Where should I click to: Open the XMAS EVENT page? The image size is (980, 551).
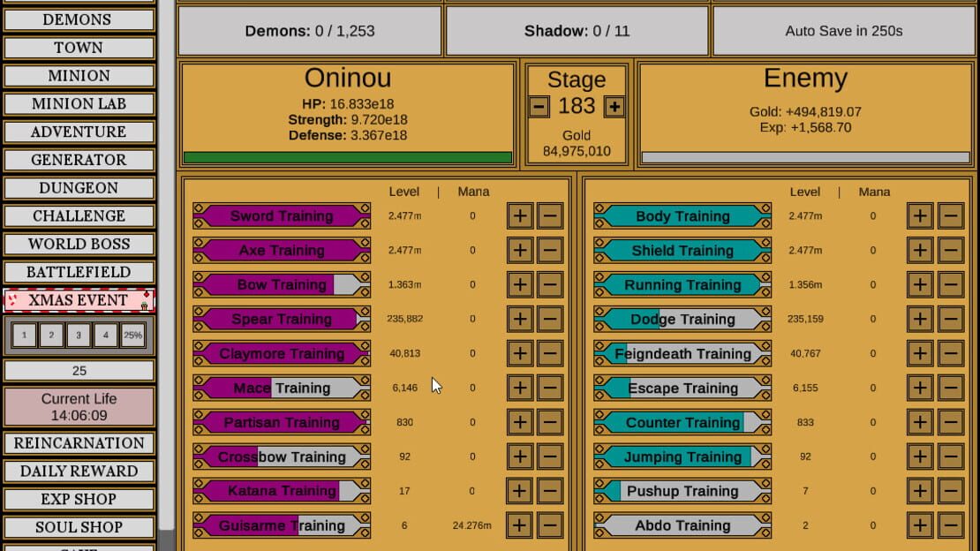79,301
